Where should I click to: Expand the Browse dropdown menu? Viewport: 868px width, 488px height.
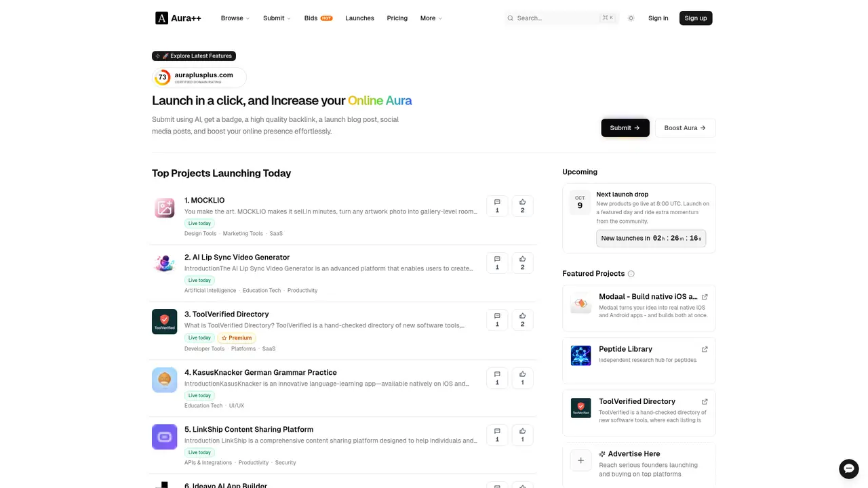(235, 18)
